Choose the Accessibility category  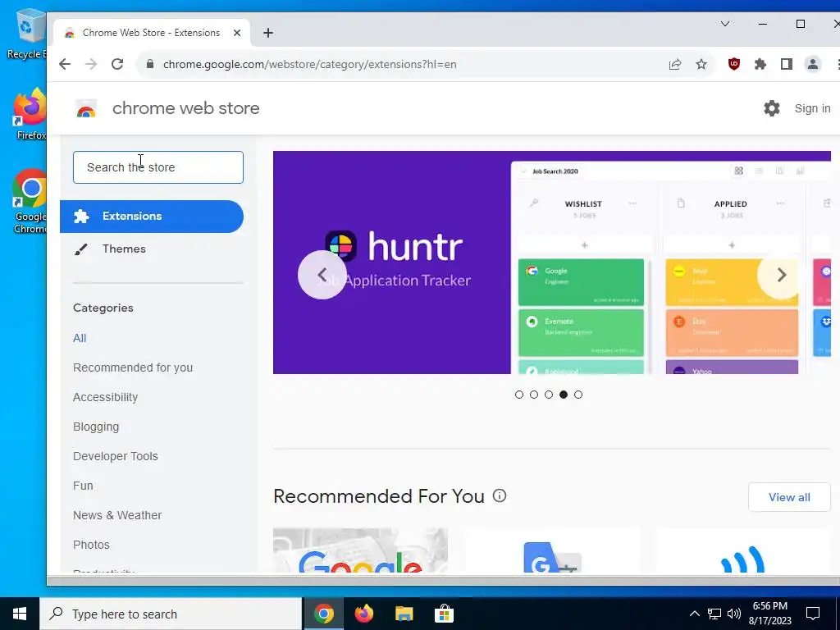[106, 397]
